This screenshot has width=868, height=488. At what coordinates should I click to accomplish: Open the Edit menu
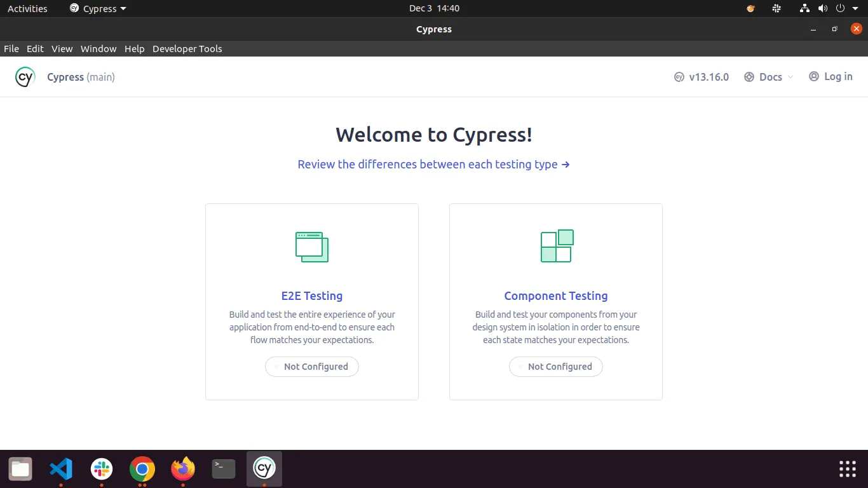point(35,48)
